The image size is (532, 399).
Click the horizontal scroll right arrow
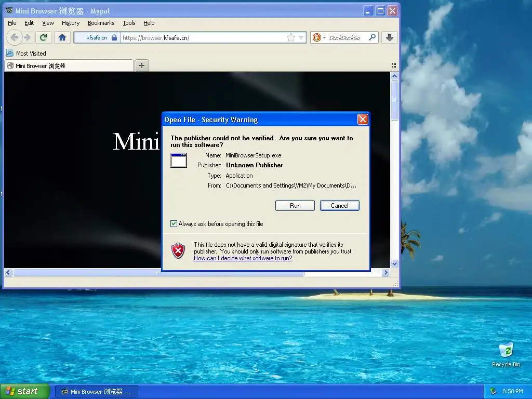(385, 272)
